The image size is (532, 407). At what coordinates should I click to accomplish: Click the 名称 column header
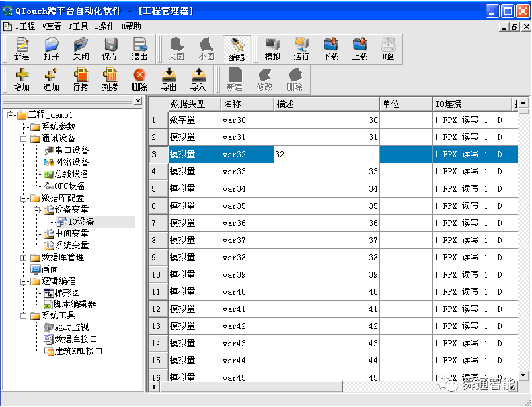[x=247, y=104]
